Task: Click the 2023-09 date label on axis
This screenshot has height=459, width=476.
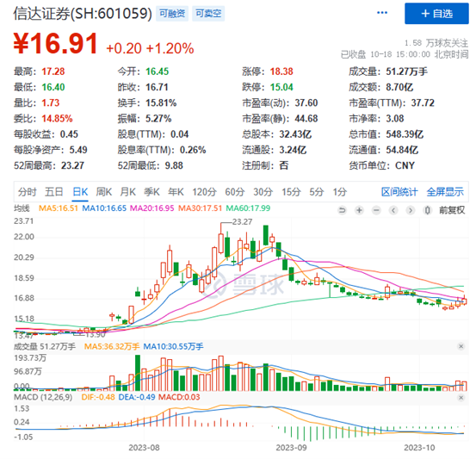Action: click(x=292, y=448)
